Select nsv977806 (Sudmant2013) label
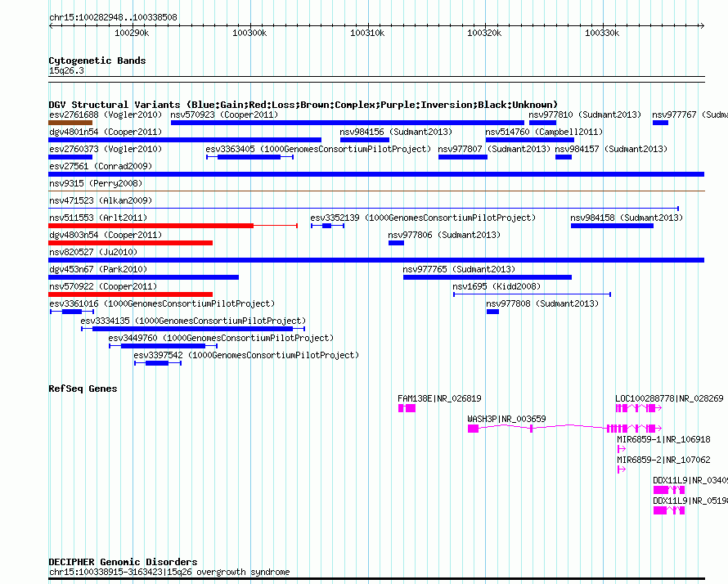 tap(444, 235)
